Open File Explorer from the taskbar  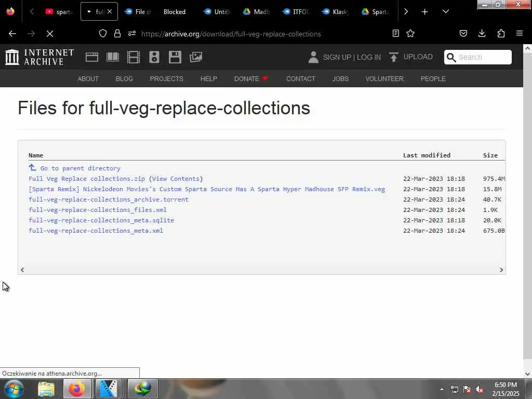point(46,389)
